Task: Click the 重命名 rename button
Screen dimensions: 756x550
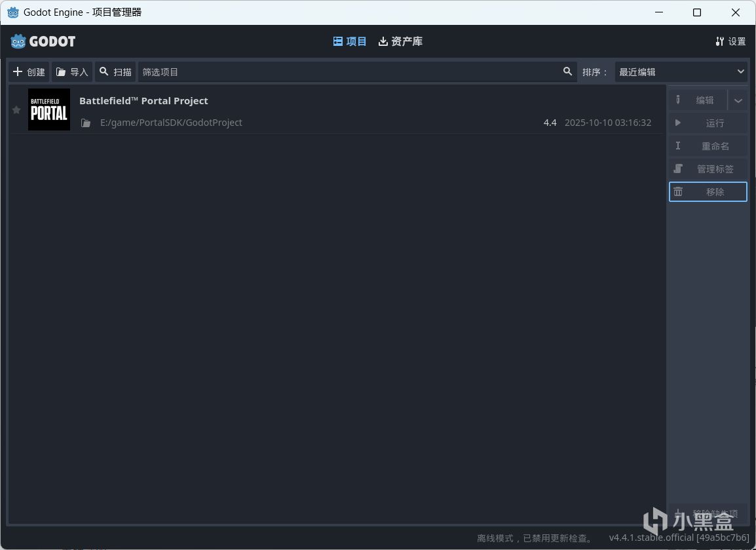Action: pyautogui.click(x=708, y=146)
